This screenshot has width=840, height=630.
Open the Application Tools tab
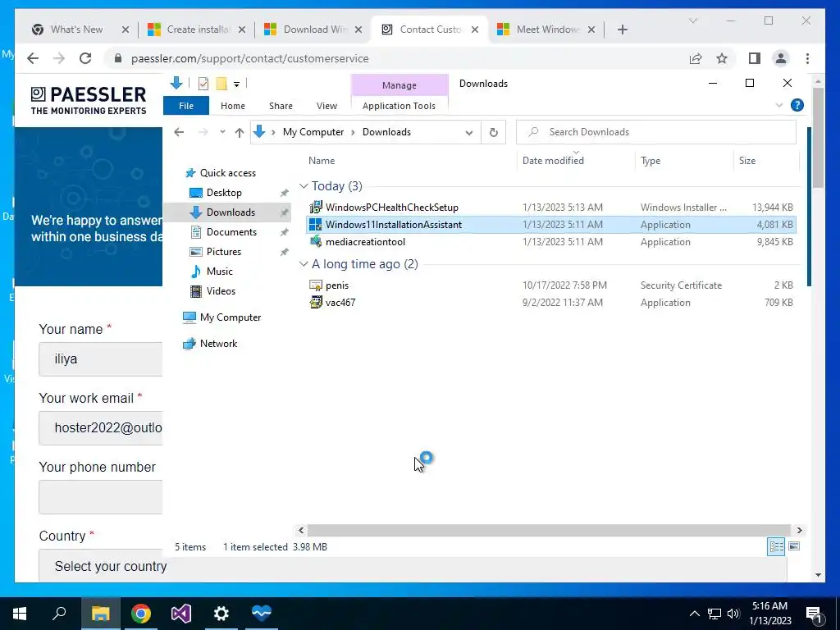[399, 106]
